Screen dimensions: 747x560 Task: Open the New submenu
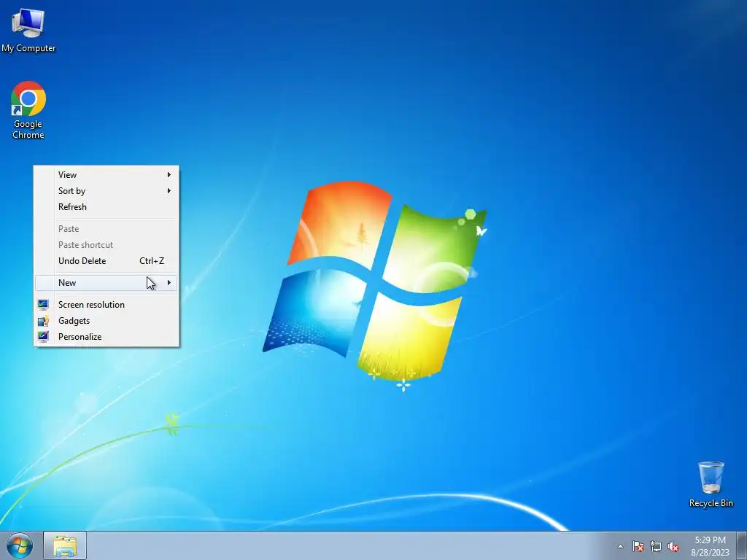[x=107, y=283]
